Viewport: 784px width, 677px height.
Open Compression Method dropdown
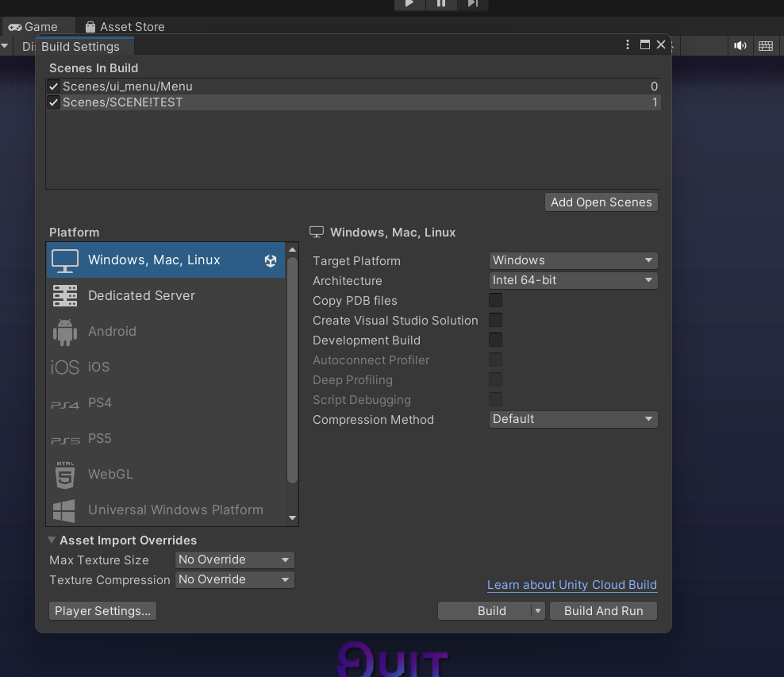(573, 419)
